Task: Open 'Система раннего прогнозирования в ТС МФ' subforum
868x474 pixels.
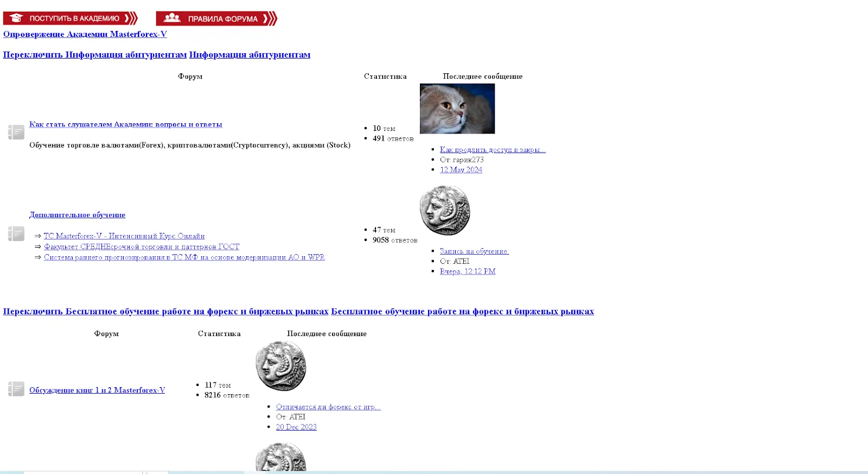Action: pos(184,257)
